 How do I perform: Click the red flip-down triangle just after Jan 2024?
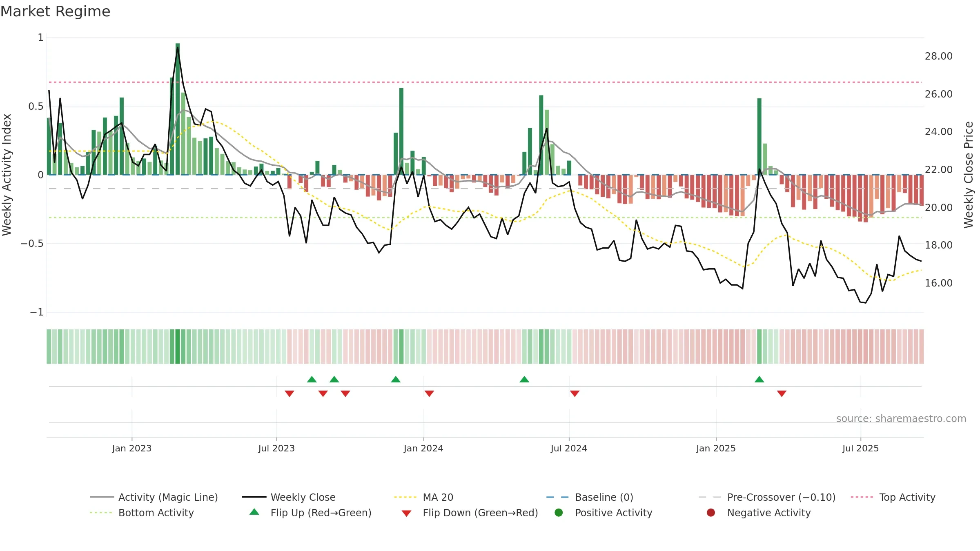point(429,393)
